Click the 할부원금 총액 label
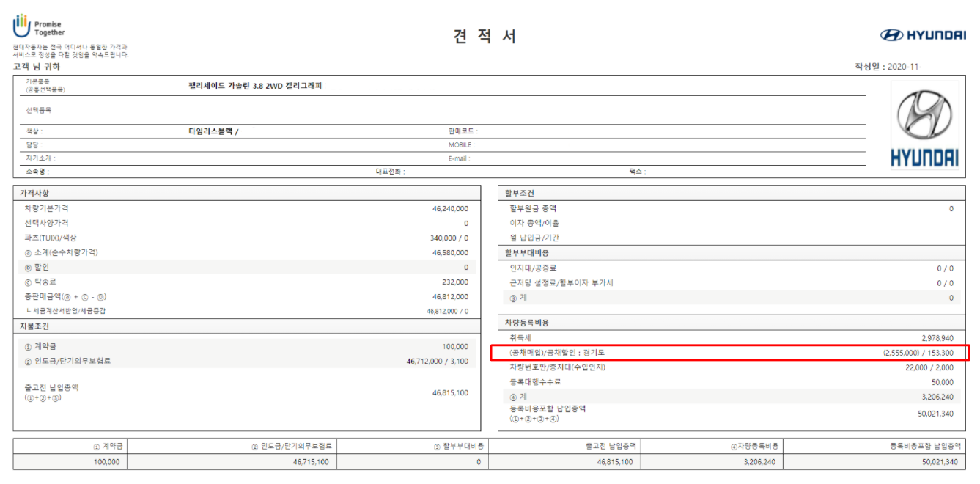Image resolution: width=980 pixels, height=484 pixels. pyautogui.click(x=533, y=208)
